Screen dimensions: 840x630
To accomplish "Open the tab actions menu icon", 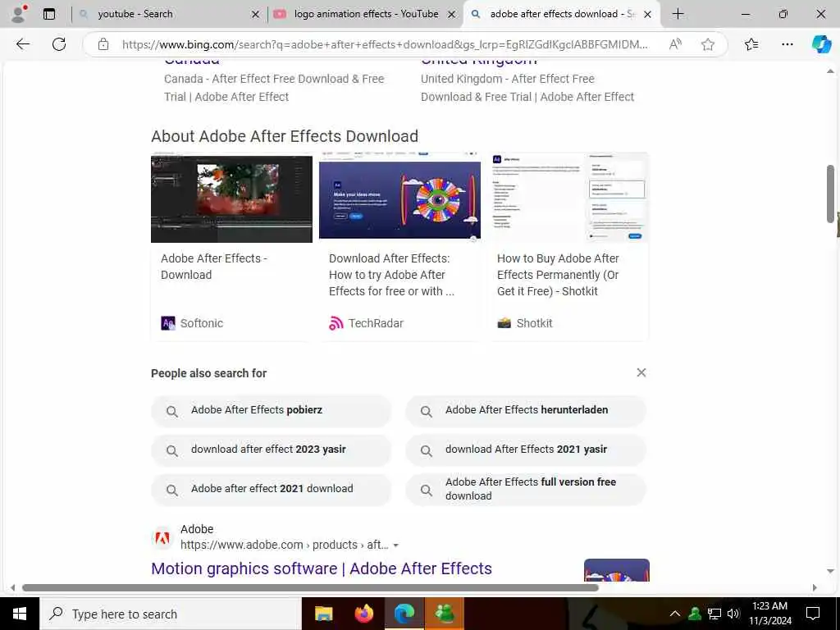I will click(x=49, y=14).
